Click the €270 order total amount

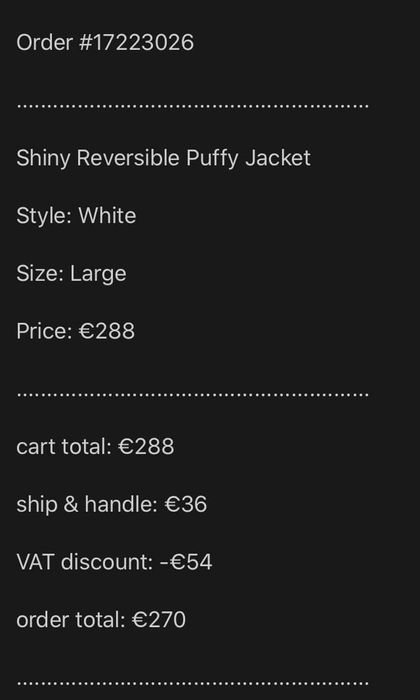pos(159,620)
